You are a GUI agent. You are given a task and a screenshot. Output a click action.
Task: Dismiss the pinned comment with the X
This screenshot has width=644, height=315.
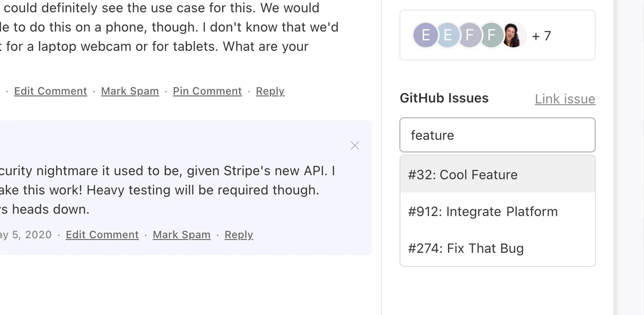coord(355,145)
